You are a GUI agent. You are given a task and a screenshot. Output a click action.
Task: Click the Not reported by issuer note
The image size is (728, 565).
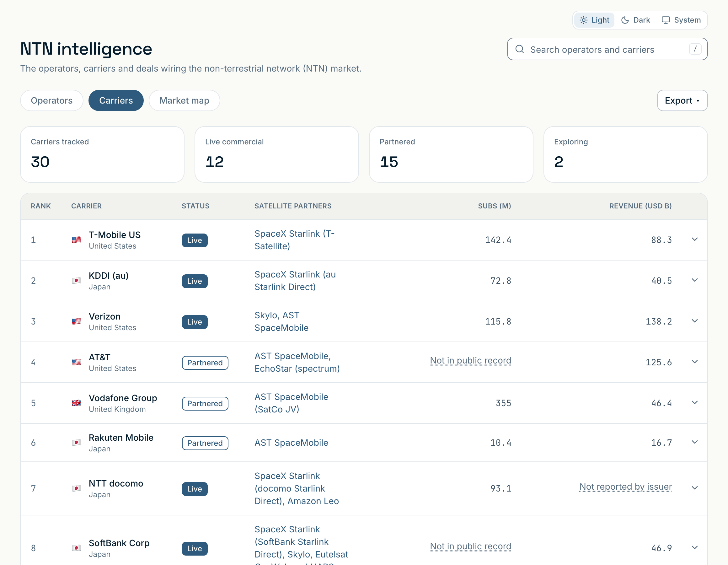click(x=626, y=487)
